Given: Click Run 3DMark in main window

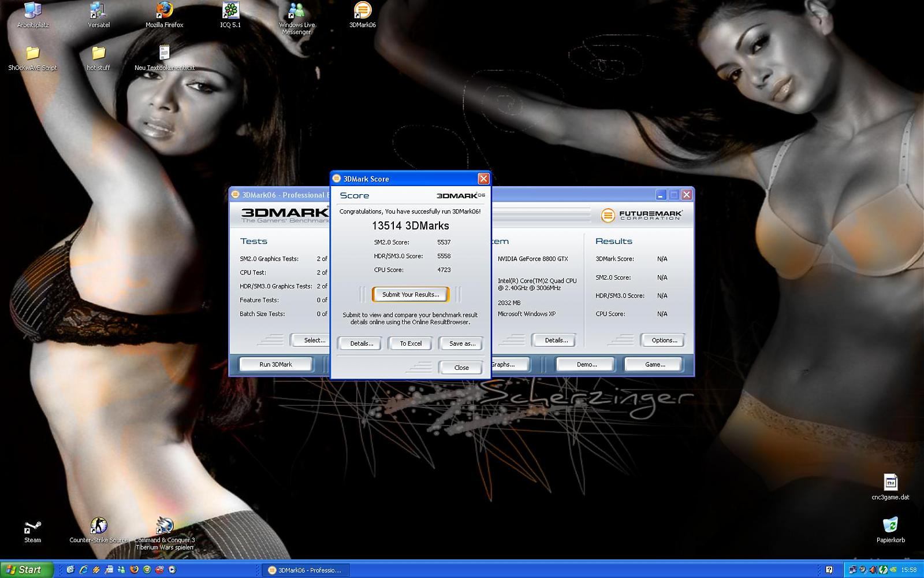Looking at the screenshot, I should tap(275, 364).
